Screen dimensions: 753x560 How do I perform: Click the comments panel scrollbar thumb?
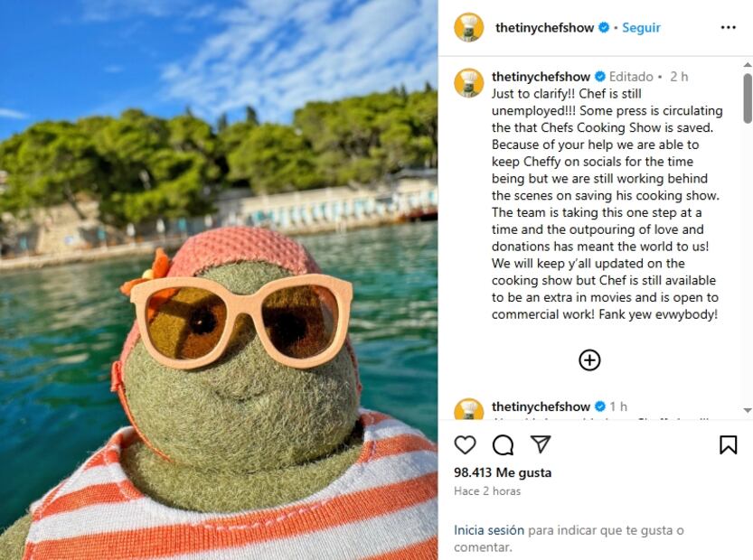(748, 98)
